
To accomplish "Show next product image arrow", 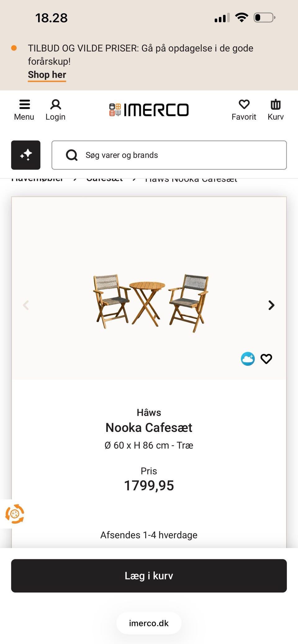I will click(271, 305).
